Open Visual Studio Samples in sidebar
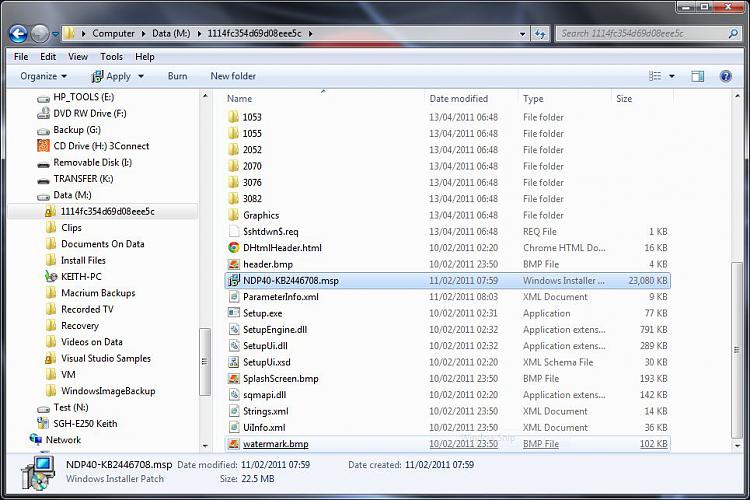This screenshot has width=750, height=500. [x=106, y=358]
